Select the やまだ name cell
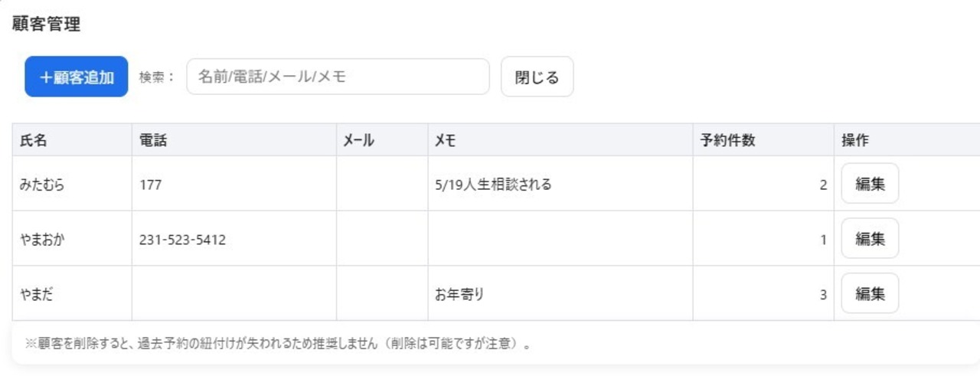Screen dimensions: 980x376 click(x=72, y=294)
